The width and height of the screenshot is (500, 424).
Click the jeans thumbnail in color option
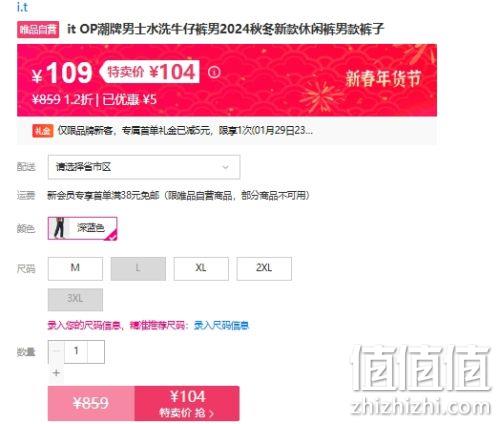point(59,228)
